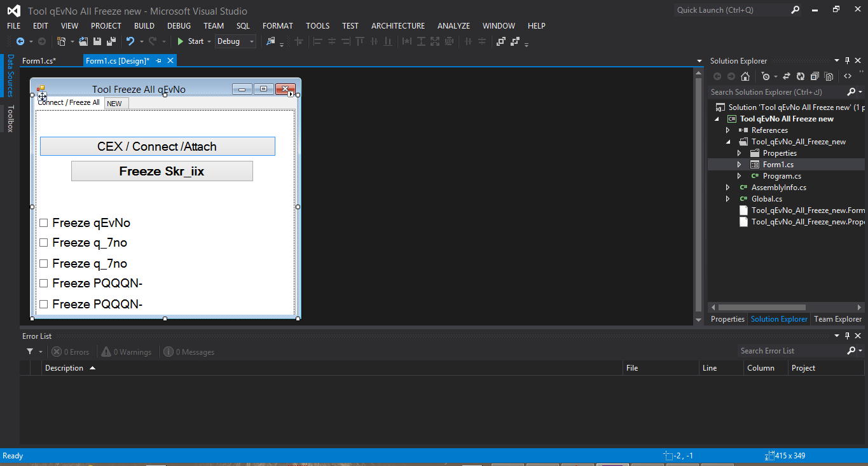
Task: Expand the Program.cs tree node
Action: click(740, 176)
